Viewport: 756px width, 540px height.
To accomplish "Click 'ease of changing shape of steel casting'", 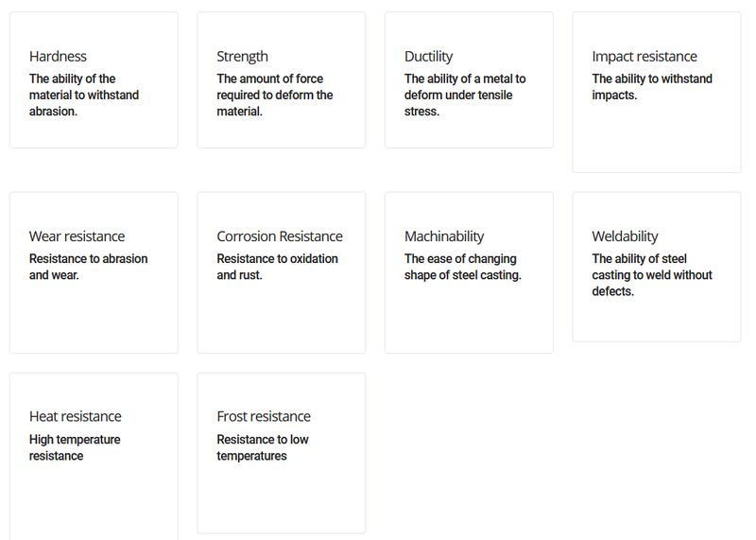I will tap(463, 267).
